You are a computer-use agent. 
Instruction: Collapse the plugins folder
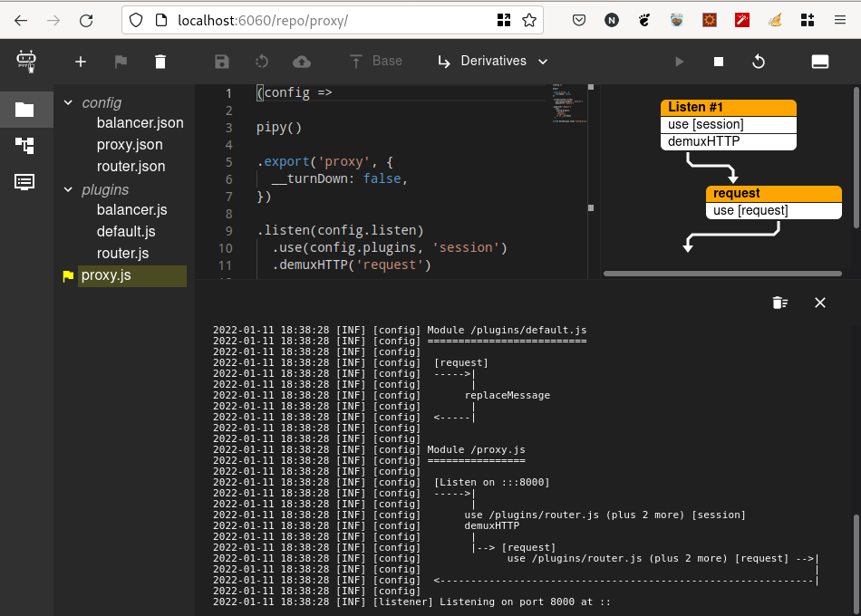68,190
